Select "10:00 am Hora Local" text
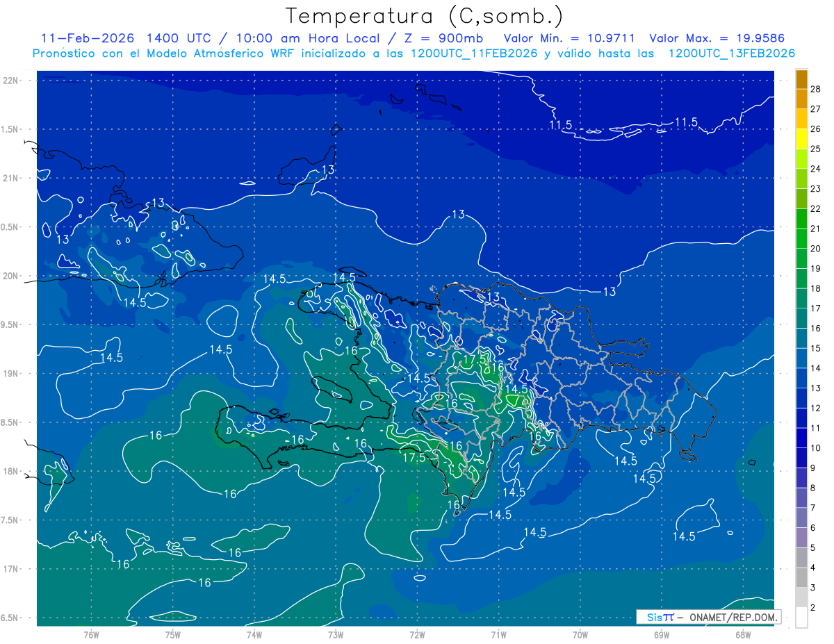Image resolution: width=834 pixels, height=644 pixels. [x=309, y=38]
